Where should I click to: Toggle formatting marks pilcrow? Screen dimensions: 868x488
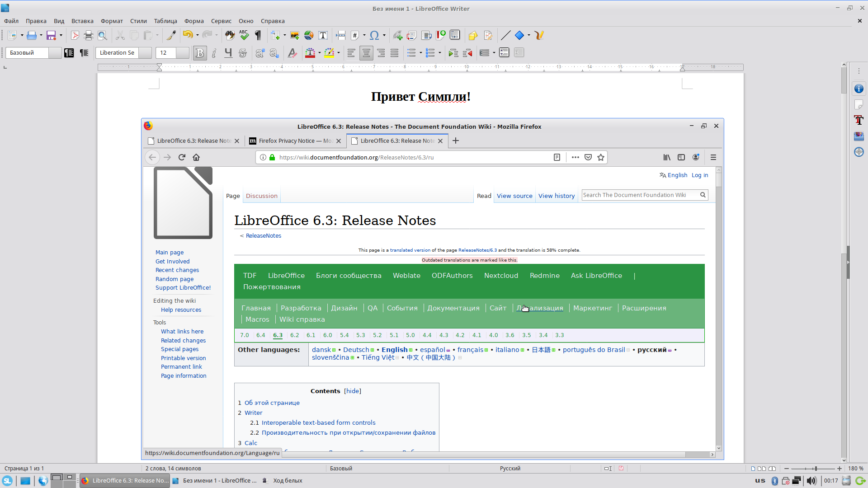tap(258, 35)
